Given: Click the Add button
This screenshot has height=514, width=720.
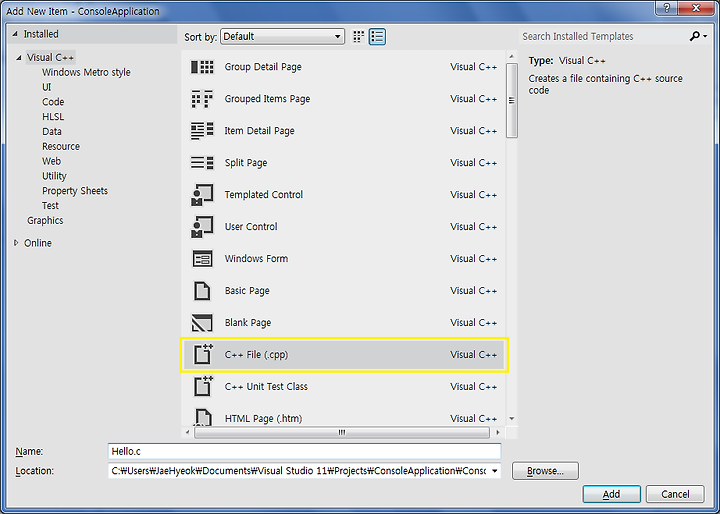Looking at the screenshot, I should (x=612, y=494).
